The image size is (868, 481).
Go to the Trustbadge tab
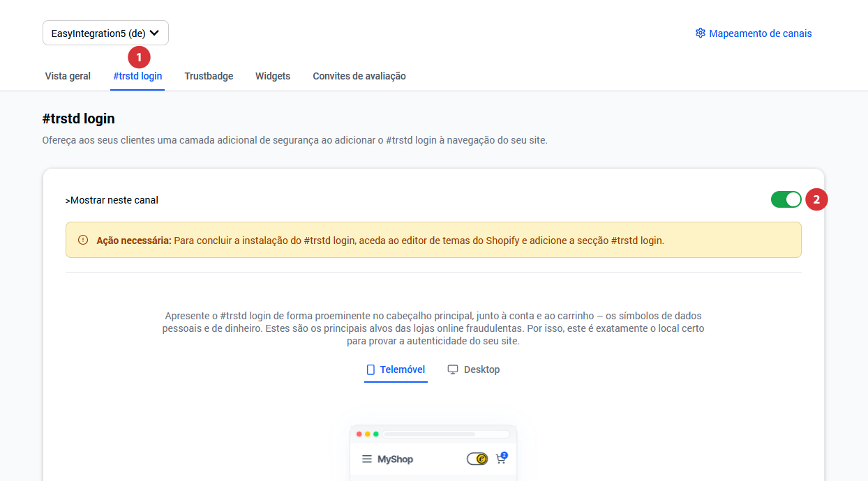click(x=209, y=76)
